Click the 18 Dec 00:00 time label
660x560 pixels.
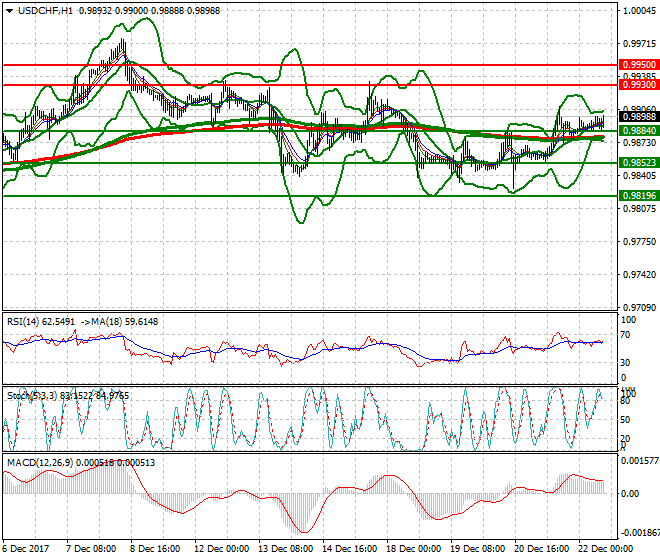[x=413, y=549]
